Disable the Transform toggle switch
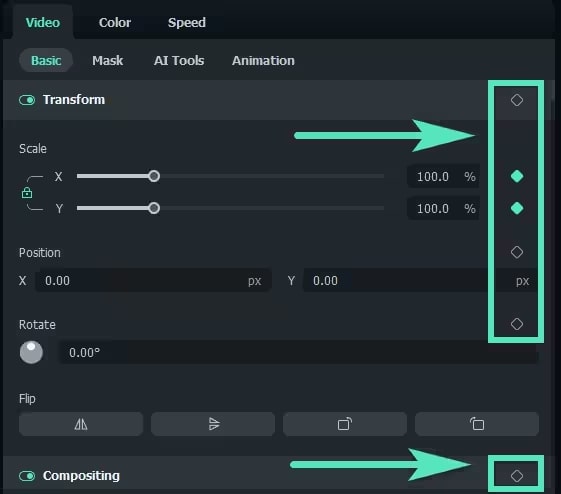Image resolution: width=561 pixels, height=494 pixels. tap(27, 100)
